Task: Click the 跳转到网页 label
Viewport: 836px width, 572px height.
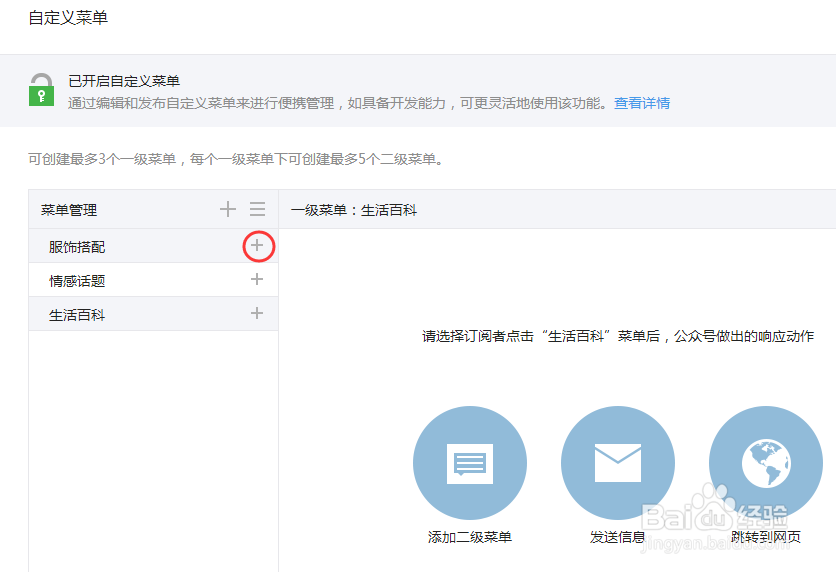Action: [x=766, y=537]
